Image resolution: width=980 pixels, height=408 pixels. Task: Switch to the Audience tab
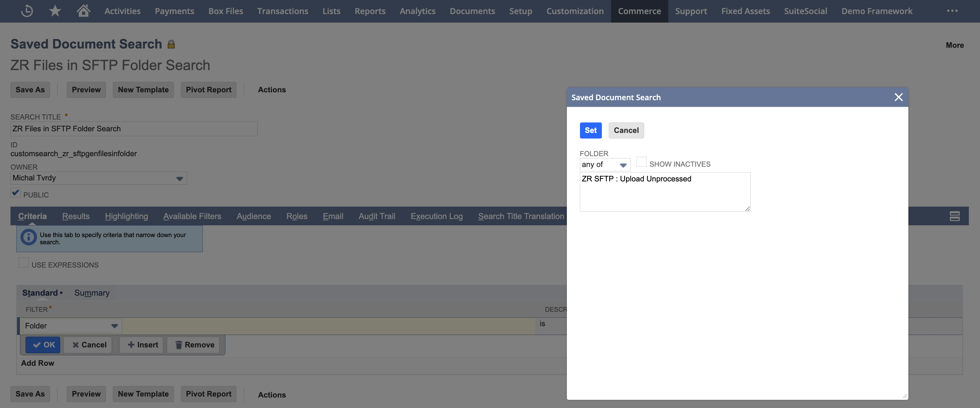point(254,216)
